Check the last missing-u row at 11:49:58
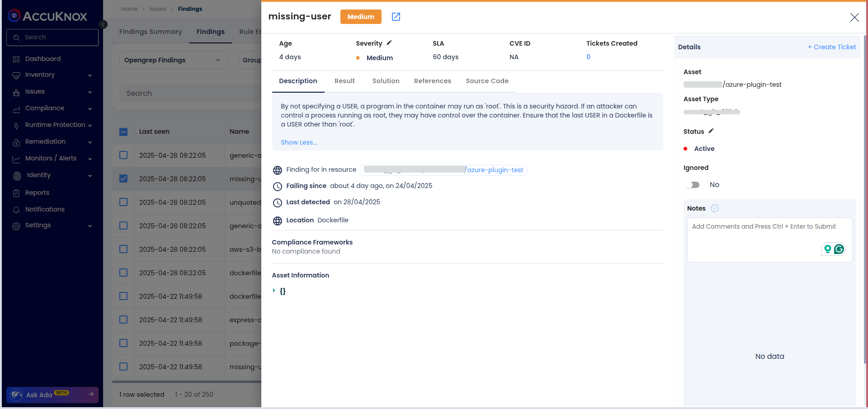Image resolution: width=868 pixels, height=409 pixels. tap(123, 367)
